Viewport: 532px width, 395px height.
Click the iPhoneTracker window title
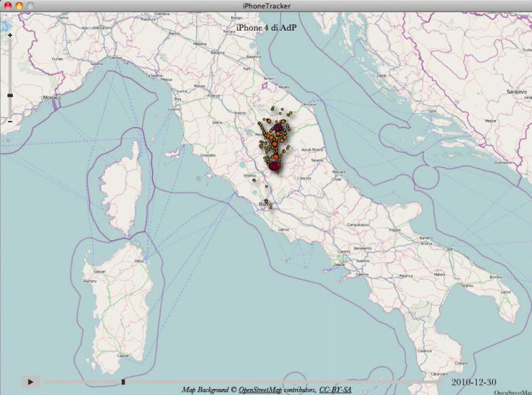coord(266,6)
